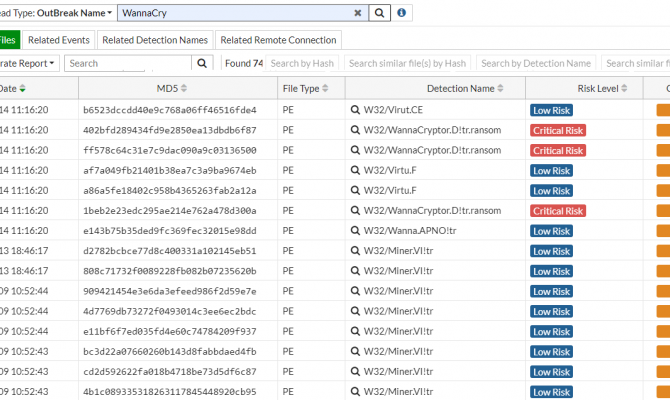Select MD5 hash e143b75b35ded9fc369fec32015e98dd
The image size is (670, 400).
[x=170, y=231]
